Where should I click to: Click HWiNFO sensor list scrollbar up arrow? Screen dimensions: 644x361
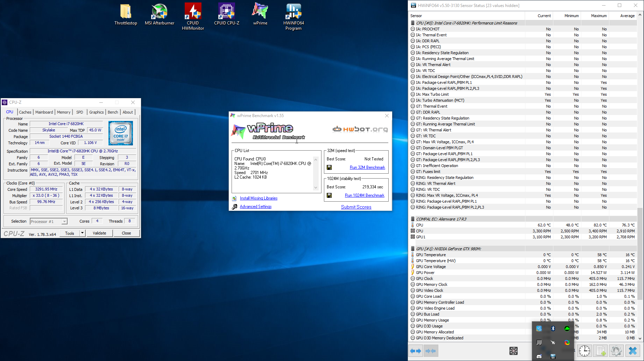[x=640, y=15]
